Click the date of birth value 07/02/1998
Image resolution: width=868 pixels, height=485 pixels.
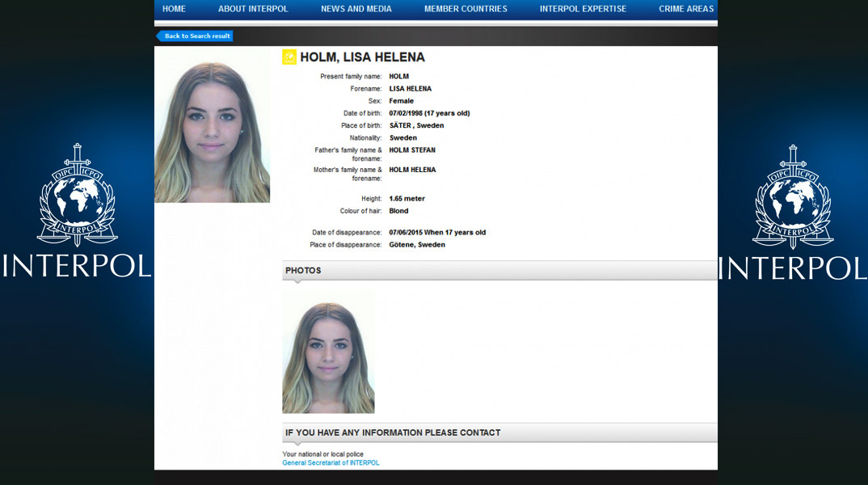429,113
